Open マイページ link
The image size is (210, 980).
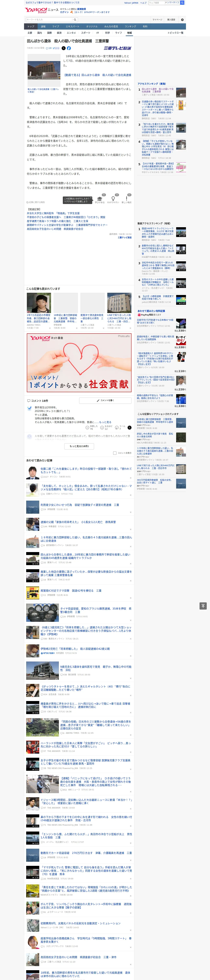[x=157, y=19]
